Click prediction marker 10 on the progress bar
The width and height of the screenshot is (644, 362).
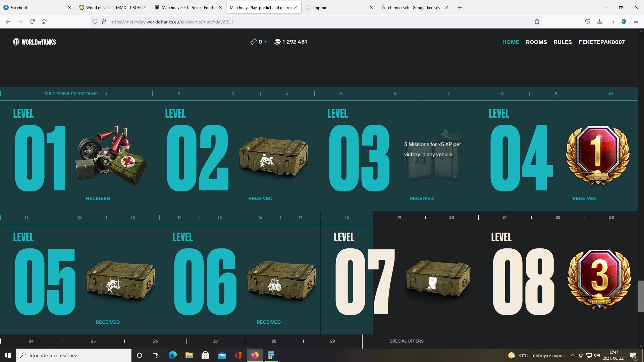610,94
